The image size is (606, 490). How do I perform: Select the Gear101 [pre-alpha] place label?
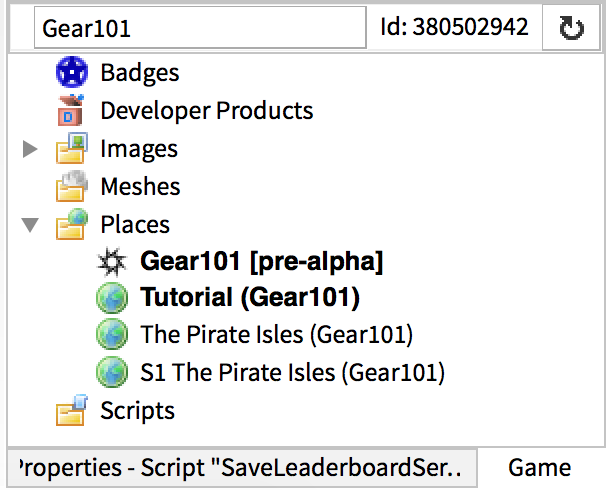[262, 262]
